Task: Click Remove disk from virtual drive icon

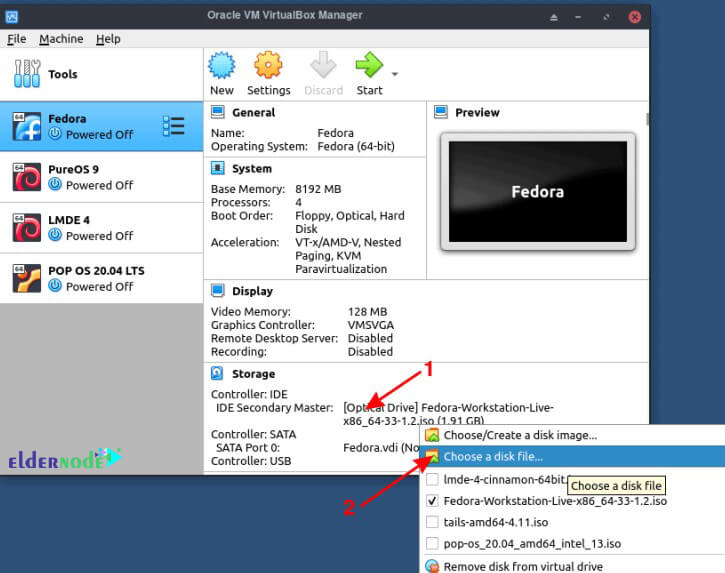Action: tap(432, 566)
